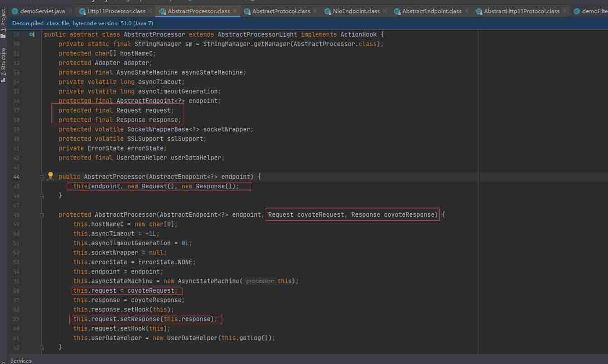608x364 pixels.
Task: Click line number 48 in gutter
Action: coord(17,215)
